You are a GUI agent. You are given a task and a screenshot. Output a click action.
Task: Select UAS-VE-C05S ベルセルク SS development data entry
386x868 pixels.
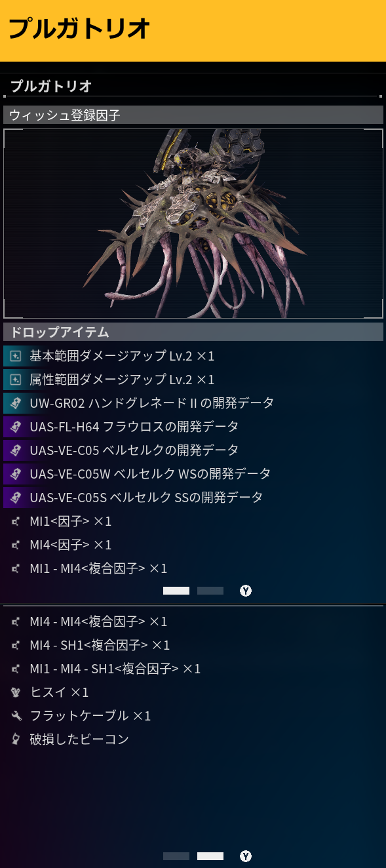[x=193, y=498]
